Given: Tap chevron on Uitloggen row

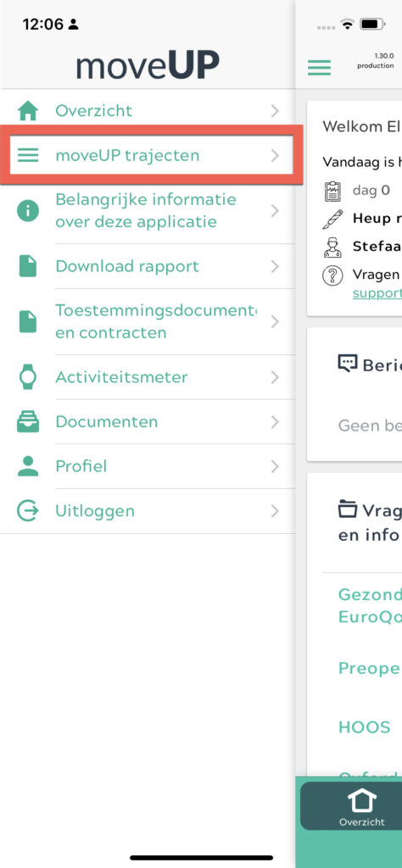Looking at the screenshot, I should coord(275,510).
